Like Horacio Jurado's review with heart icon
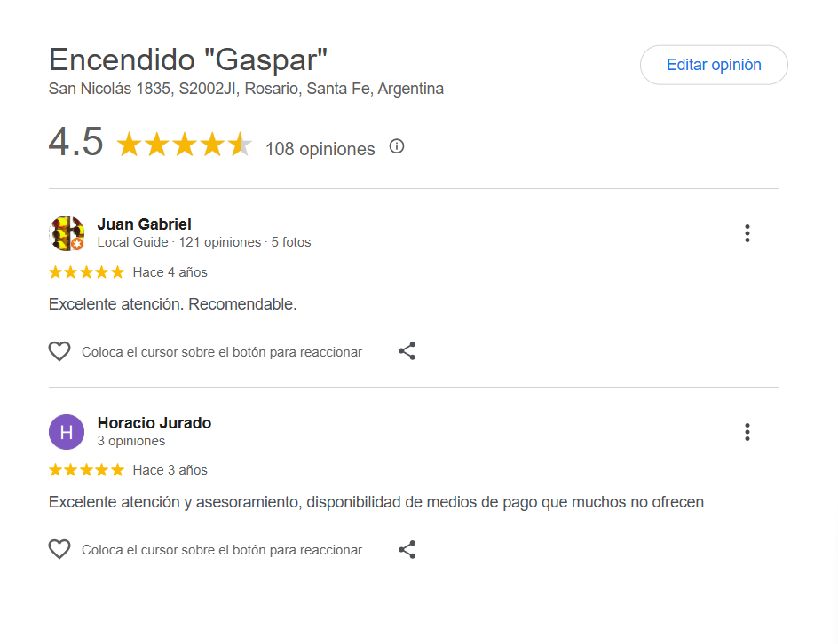 click(x=59, y=549)
